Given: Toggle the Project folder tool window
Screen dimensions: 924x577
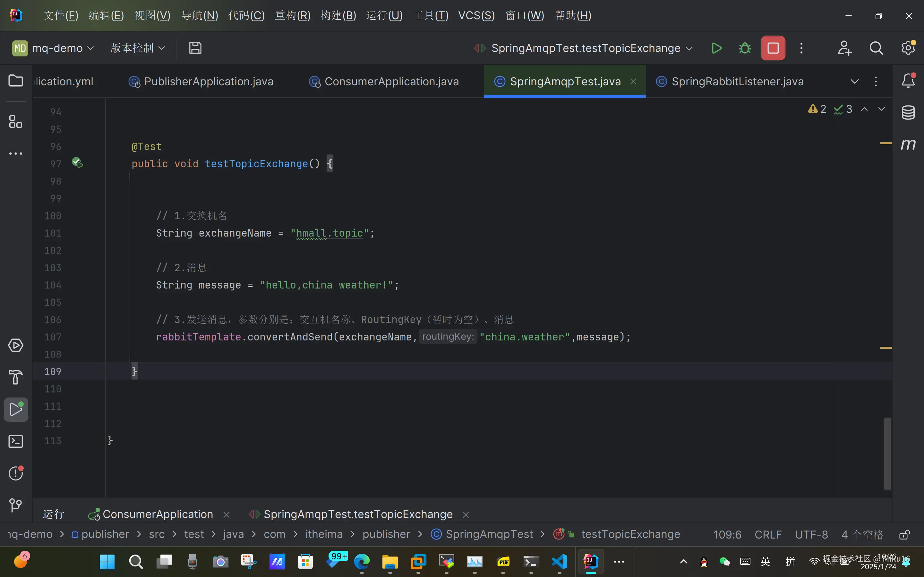Looking at the screenshot, I should [16, 81].
